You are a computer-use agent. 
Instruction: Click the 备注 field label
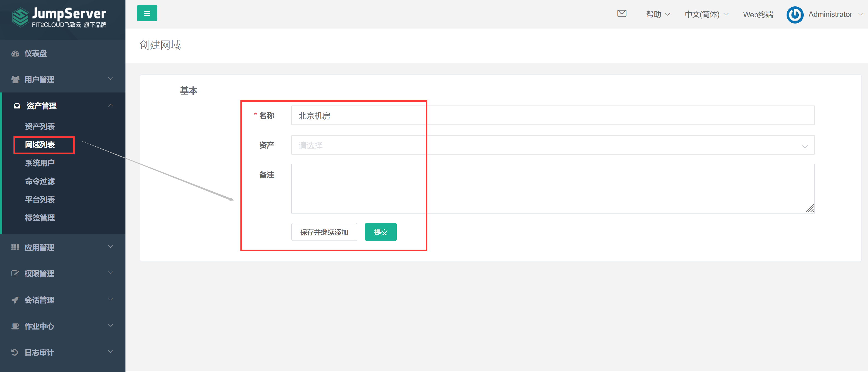[x=266, y=175]
